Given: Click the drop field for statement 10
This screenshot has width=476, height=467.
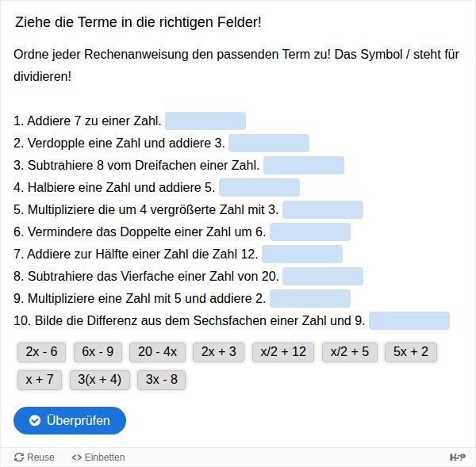Looking at the screenshot, I should [409, 321].
